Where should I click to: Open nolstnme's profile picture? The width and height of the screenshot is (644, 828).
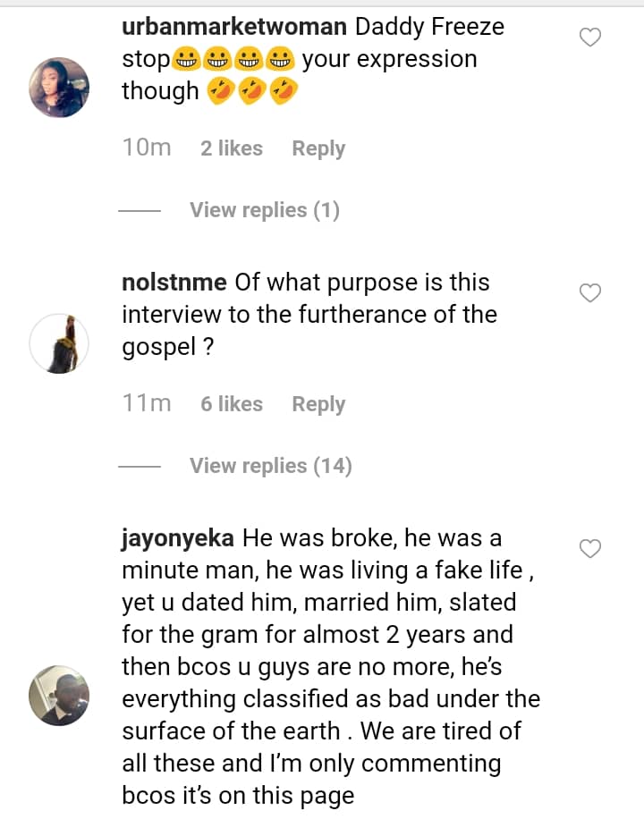click(59, 343)
